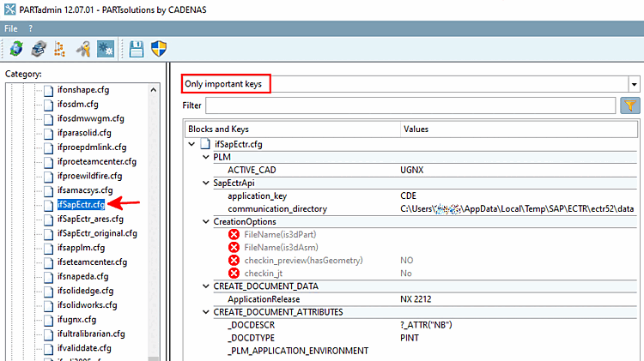Select the _DOCDESCR key

coord(252,325)
